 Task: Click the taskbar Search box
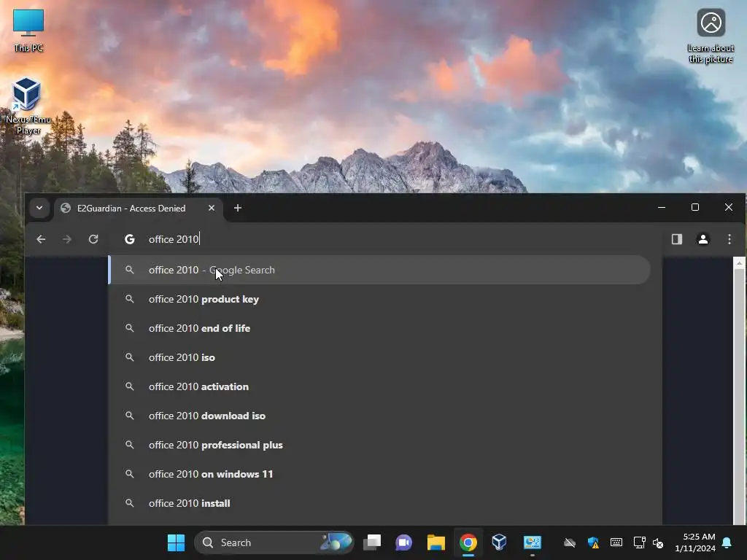[x=274, y=542]
